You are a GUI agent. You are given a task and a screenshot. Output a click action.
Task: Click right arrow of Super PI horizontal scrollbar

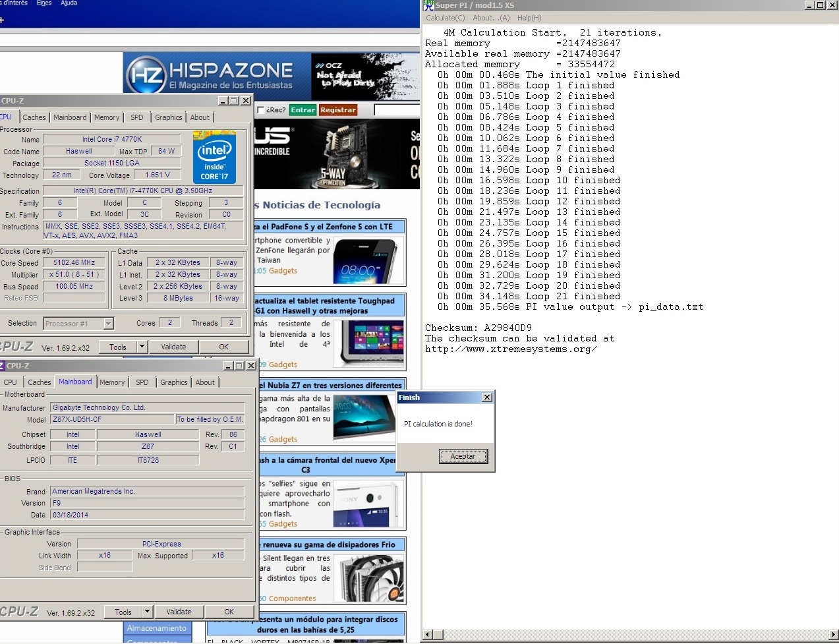coord(834,635)
